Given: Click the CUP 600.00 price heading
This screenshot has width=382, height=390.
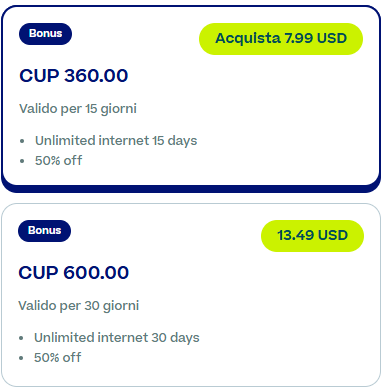Looking at the screenshot, I should [x=74, y=273].
